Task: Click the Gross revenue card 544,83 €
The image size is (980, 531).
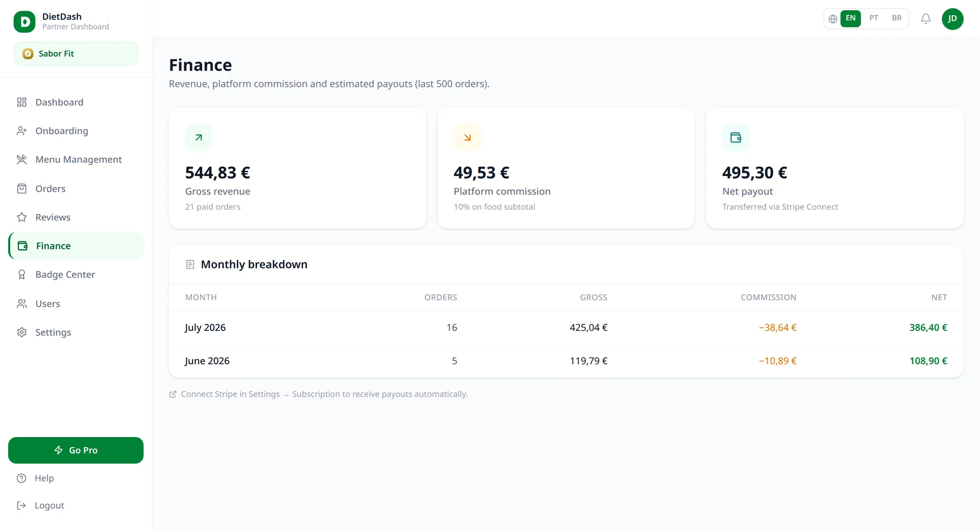Action: point(298,168)
